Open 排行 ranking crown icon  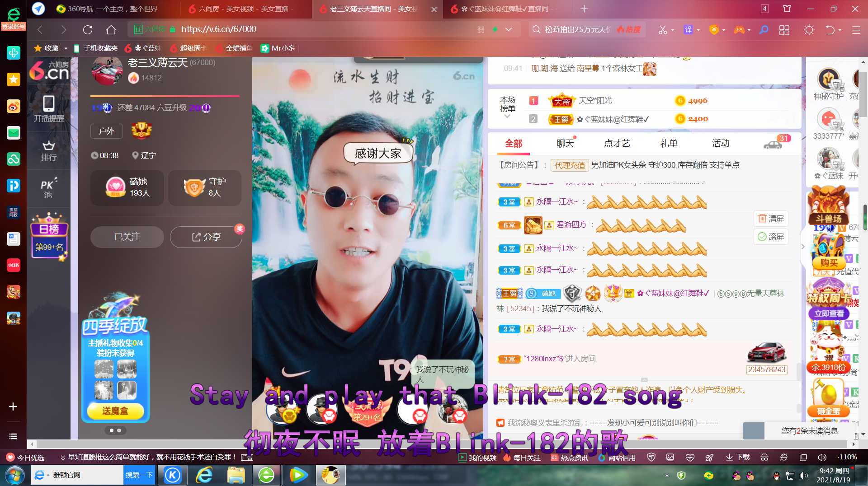click(49, 151)
